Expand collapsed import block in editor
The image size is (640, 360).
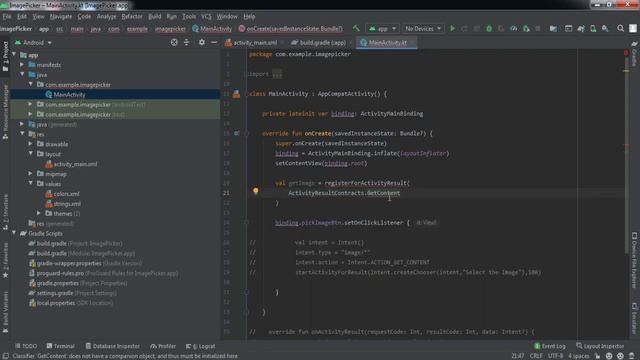[277, 74]
